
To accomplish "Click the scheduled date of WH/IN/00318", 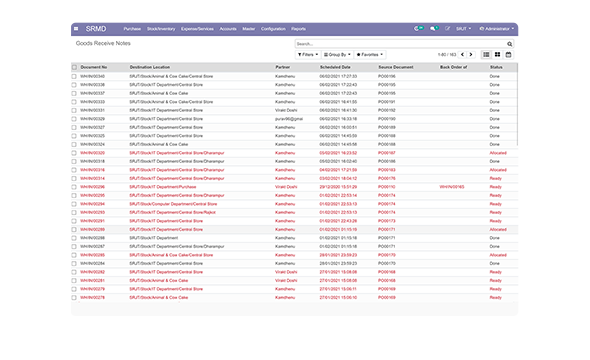I will click(338, 161).
